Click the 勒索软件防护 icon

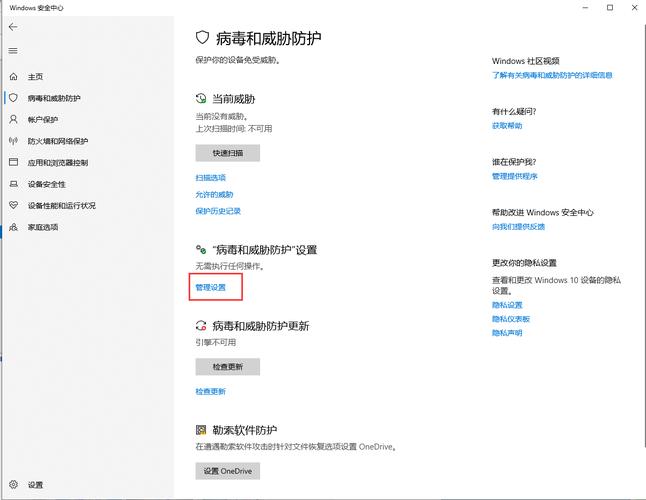pyautogui.click(x=201, y=430)
